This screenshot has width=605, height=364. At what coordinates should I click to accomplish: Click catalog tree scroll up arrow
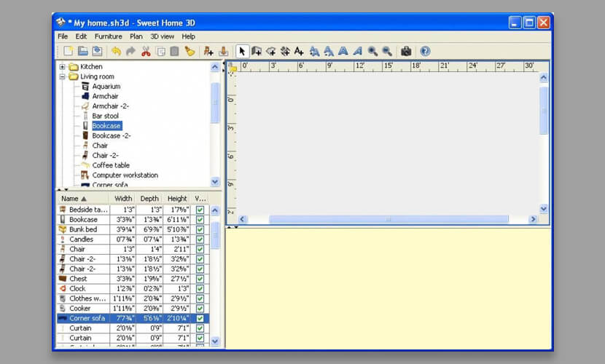pos(215,67)
